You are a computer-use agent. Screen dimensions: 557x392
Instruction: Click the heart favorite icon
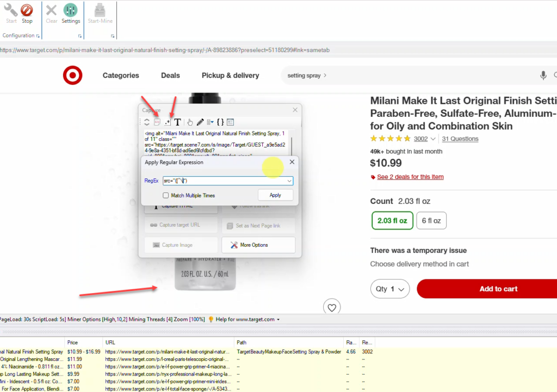(x=332, y=308)
